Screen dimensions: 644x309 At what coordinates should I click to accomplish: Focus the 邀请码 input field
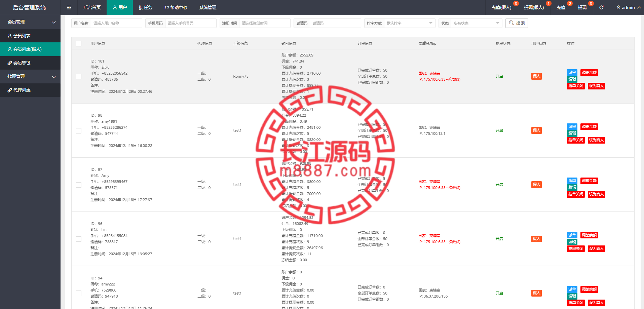point(335,23)
